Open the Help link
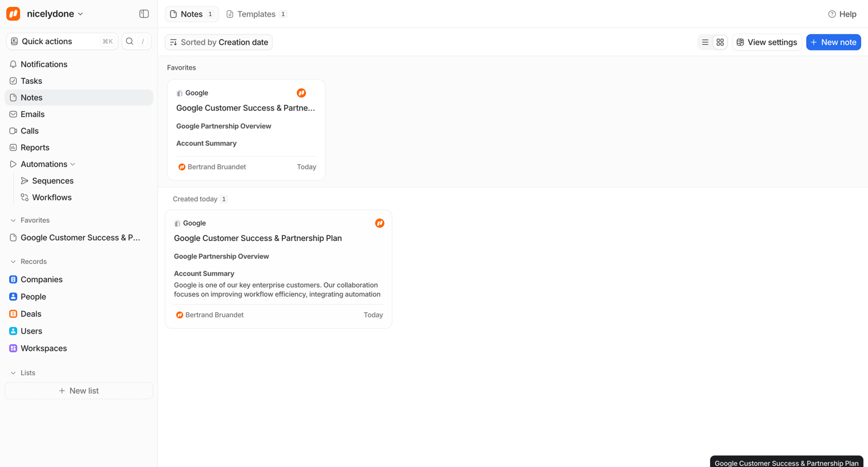Screen dimensions: 868x467 [843, 14]
